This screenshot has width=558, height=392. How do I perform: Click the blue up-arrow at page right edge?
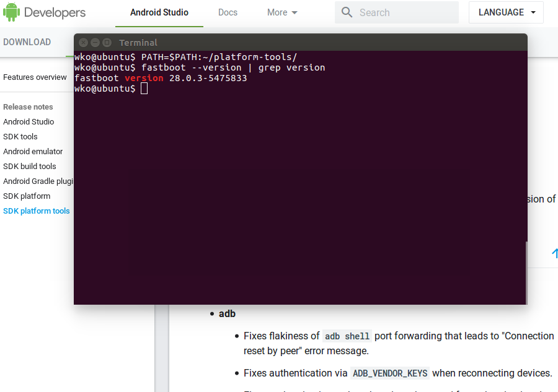coord(555,253)
